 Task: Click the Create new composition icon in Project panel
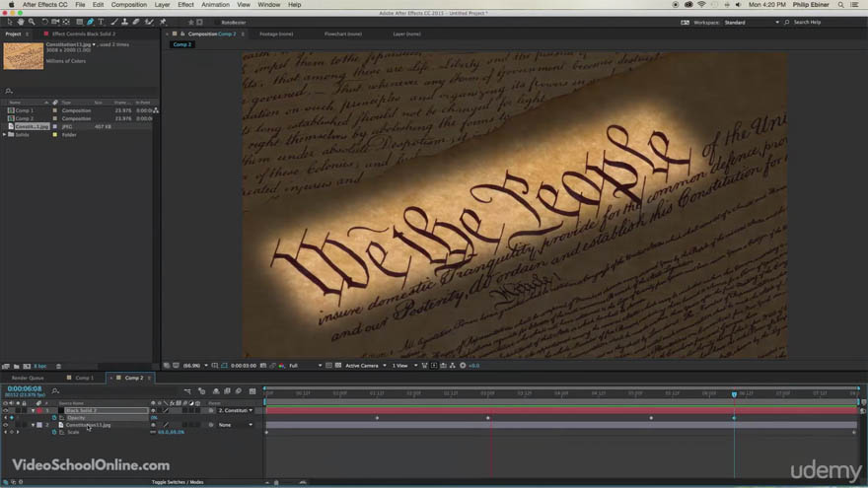click(27, 367)
